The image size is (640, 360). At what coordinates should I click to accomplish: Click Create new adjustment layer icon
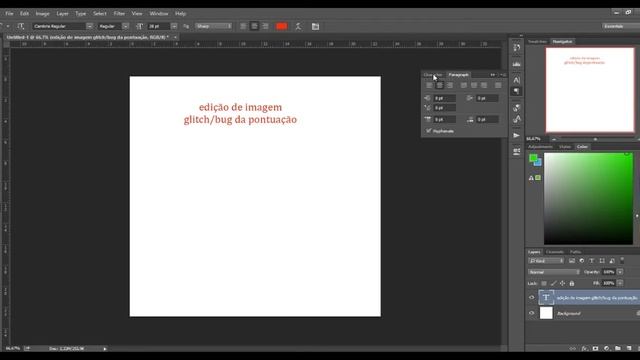[x=607, y=349]
